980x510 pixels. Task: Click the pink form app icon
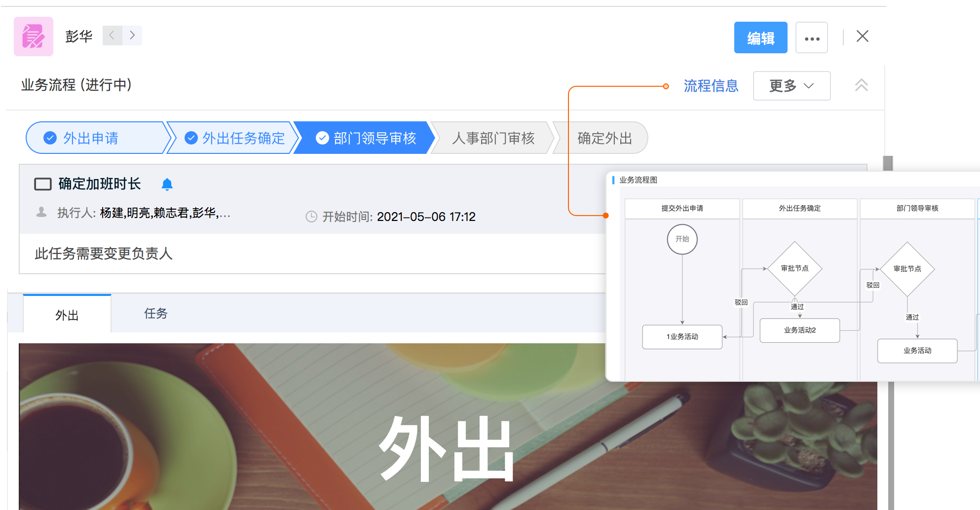(x=34, y=36)
